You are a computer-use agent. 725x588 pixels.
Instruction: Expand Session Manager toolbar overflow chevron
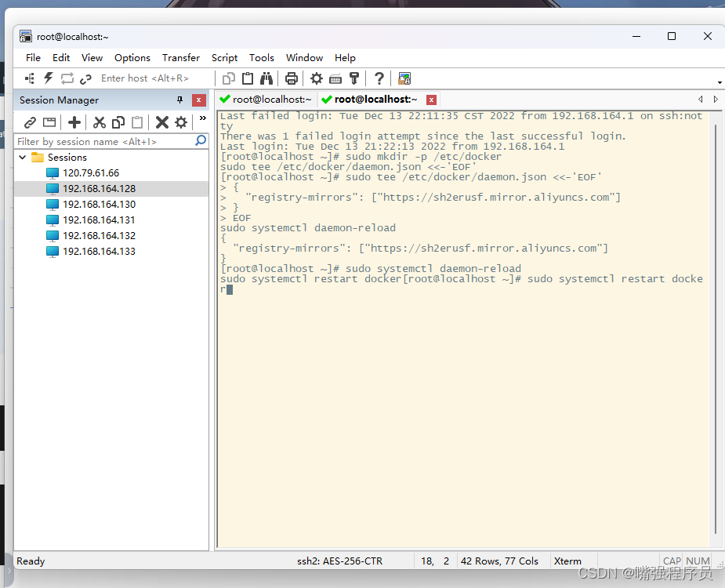point(202,119)
